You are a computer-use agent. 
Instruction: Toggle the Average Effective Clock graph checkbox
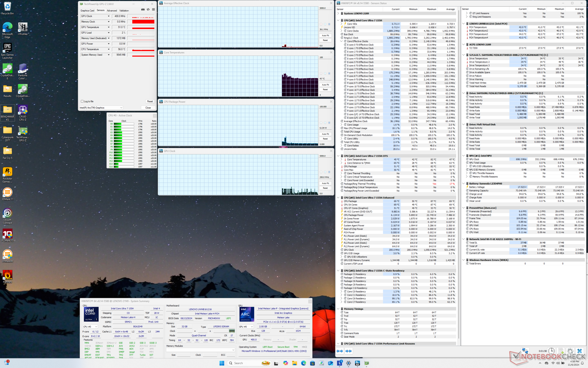329,24
